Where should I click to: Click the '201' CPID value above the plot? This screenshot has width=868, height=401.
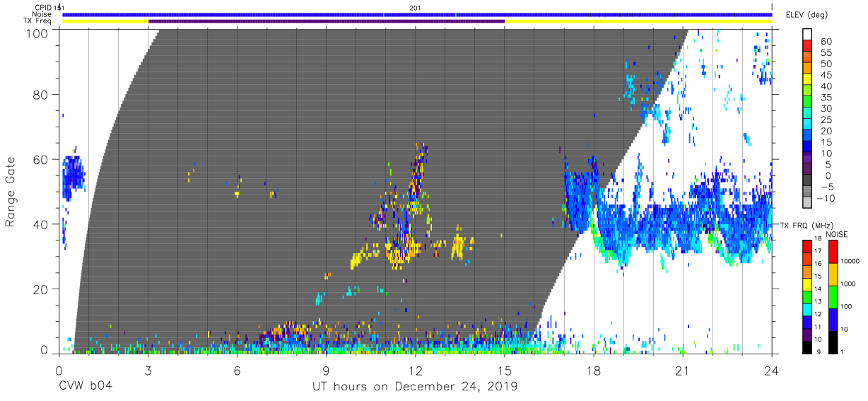click(x=416, y=7)
